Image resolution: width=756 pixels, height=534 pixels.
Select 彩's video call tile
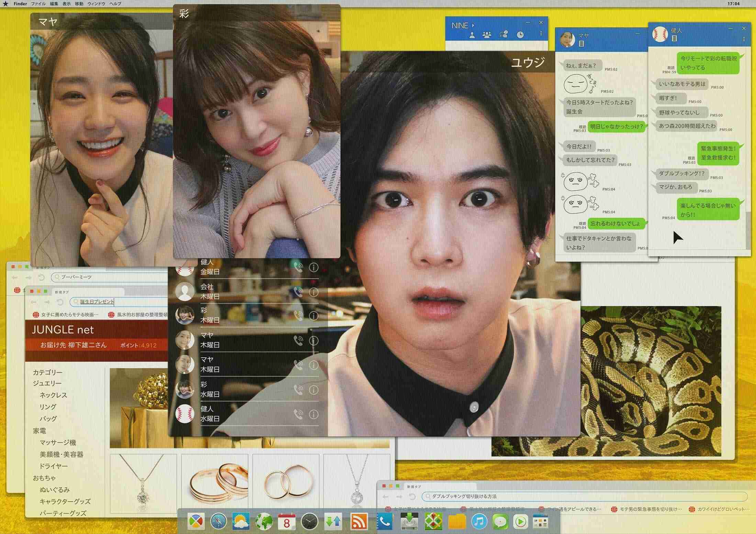[x=256, y=131]
